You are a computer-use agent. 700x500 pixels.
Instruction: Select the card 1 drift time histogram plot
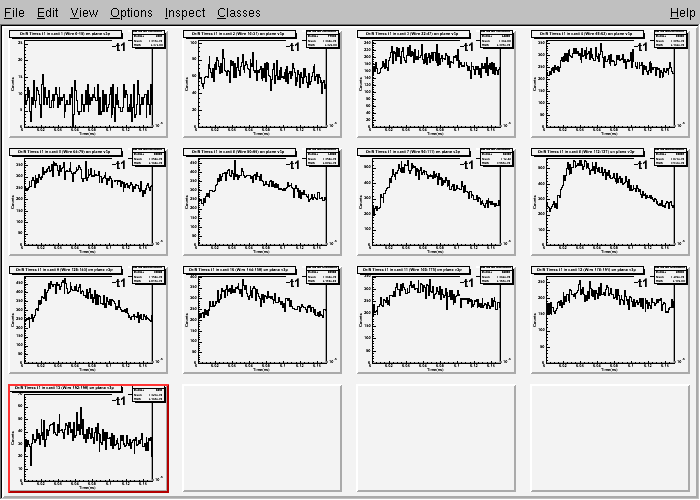tap(88, 84)
